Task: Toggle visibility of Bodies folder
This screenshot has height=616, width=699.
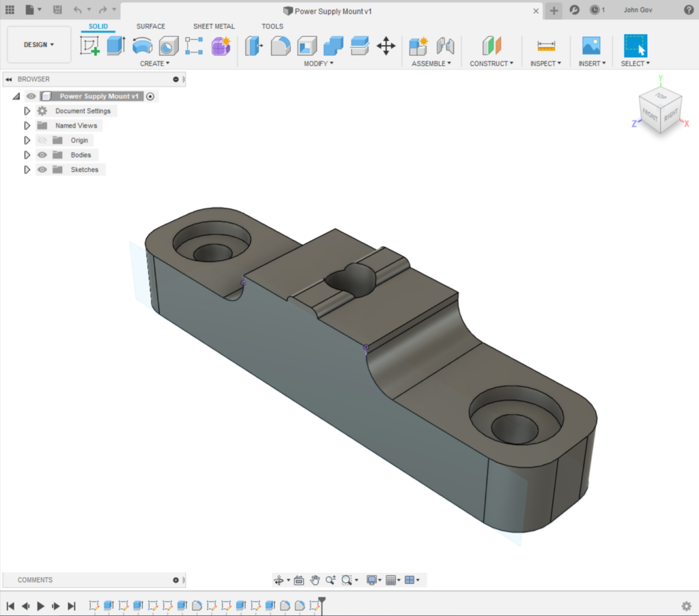Action: pyautogui.click(x=42, y=155)
